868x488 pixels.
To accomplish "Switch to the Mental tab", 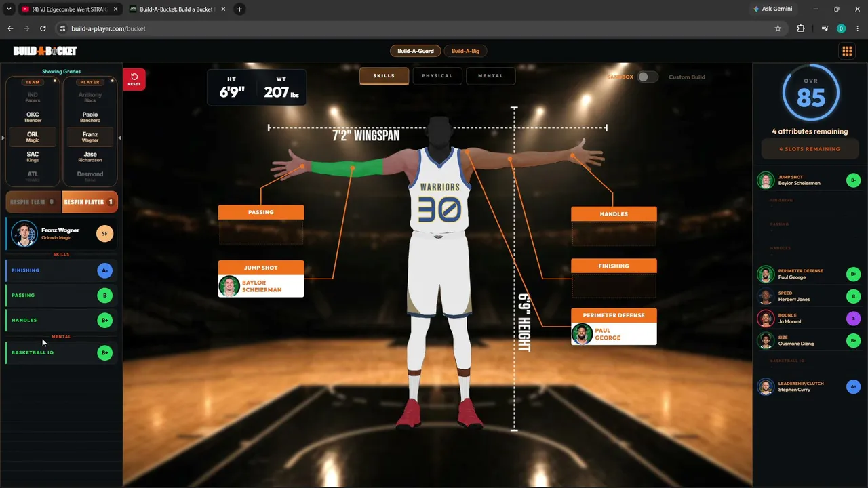I will pos(490,76).
